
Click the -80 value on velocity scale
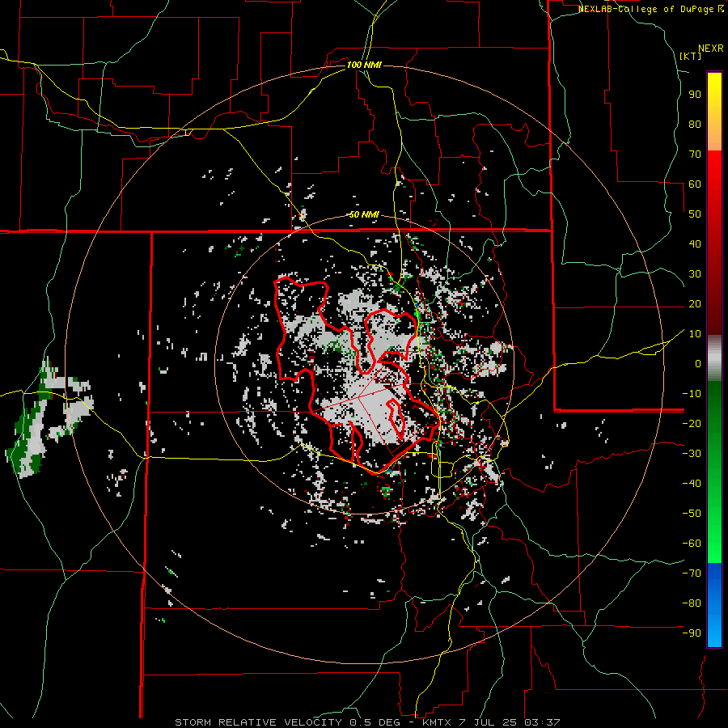pyautogui.click(x=692, y=603)
